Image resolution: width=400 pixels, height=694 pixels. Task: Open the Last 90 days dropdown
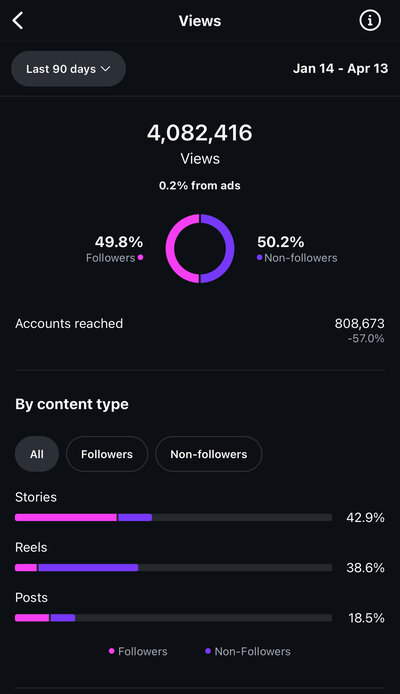(x=69, y=69)
